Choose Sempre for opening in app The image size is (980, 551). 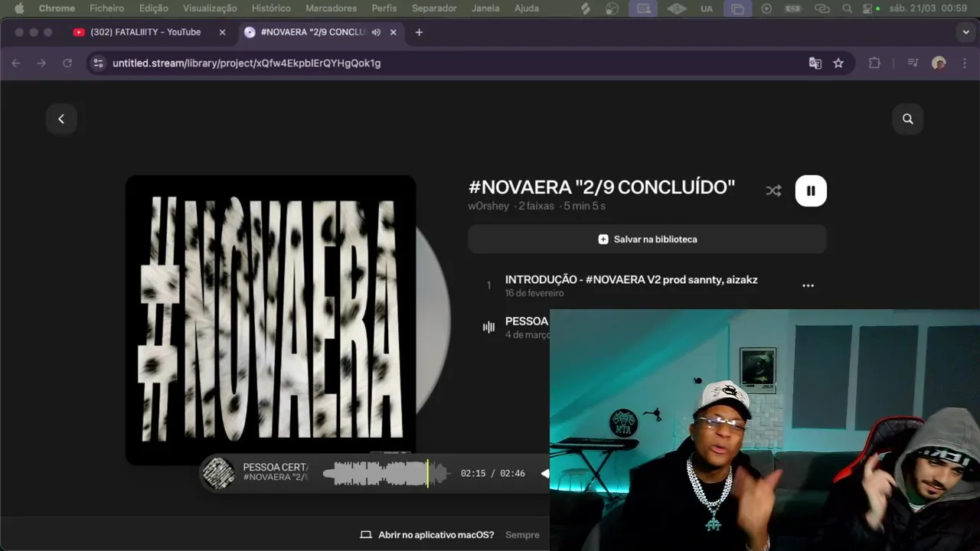(522, 535)
